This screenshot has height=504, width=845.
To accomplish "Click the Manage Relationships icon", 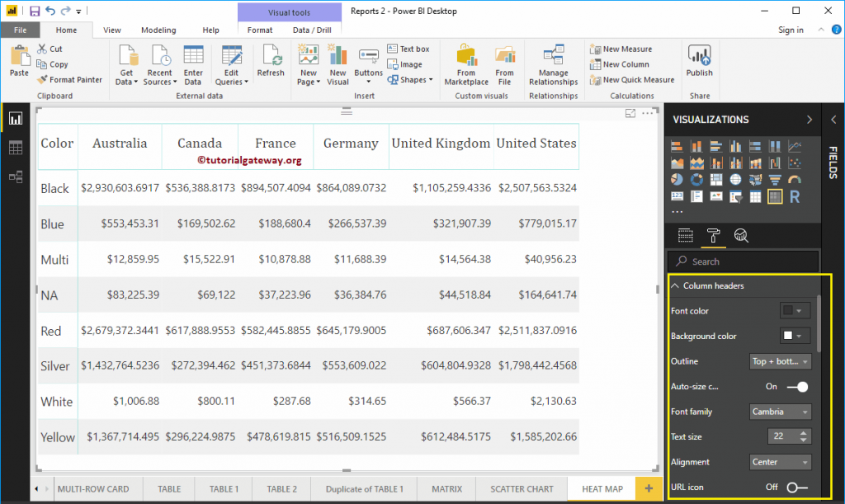I will click(553, 66).
